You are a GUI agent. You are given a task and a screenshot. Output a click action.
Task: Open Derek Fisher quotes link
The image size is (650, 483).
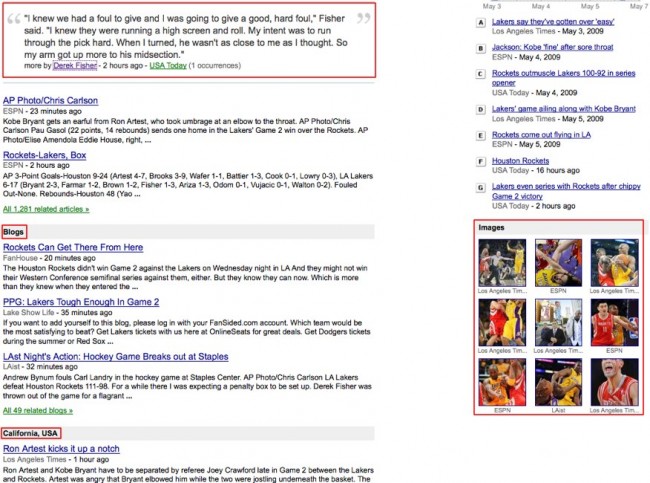(x=75, y=66)
